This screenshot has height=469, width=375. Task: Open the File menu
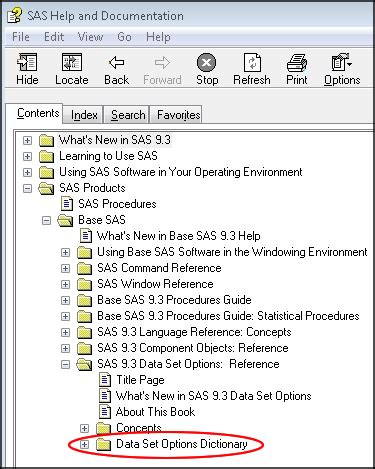21,37
